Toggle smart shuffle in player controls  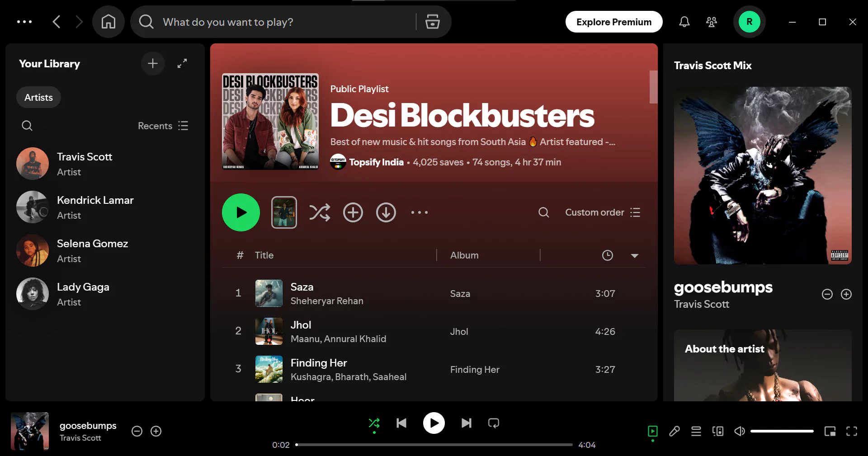pyautogui.click(x=374, y=423)
